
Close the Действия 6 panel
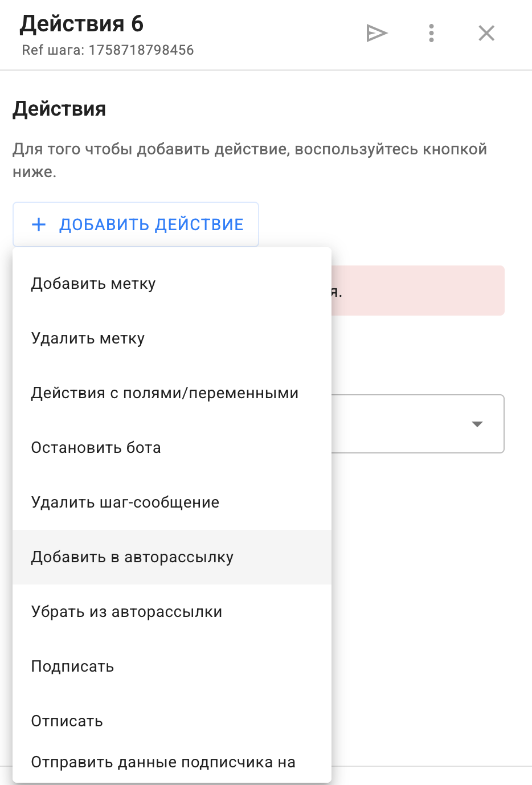(x=486, y=34)
